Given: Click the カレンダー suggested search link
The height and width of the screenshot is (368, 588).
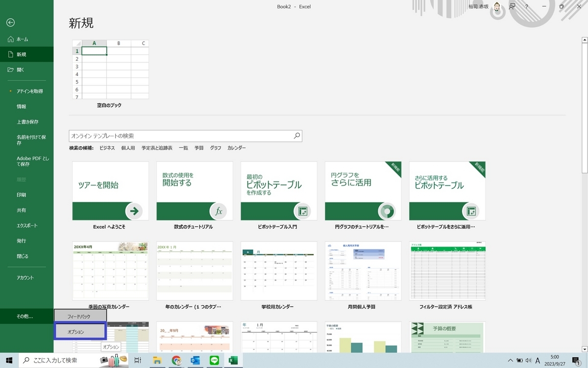Looking at the screenshot, I should tap(237, 148).
